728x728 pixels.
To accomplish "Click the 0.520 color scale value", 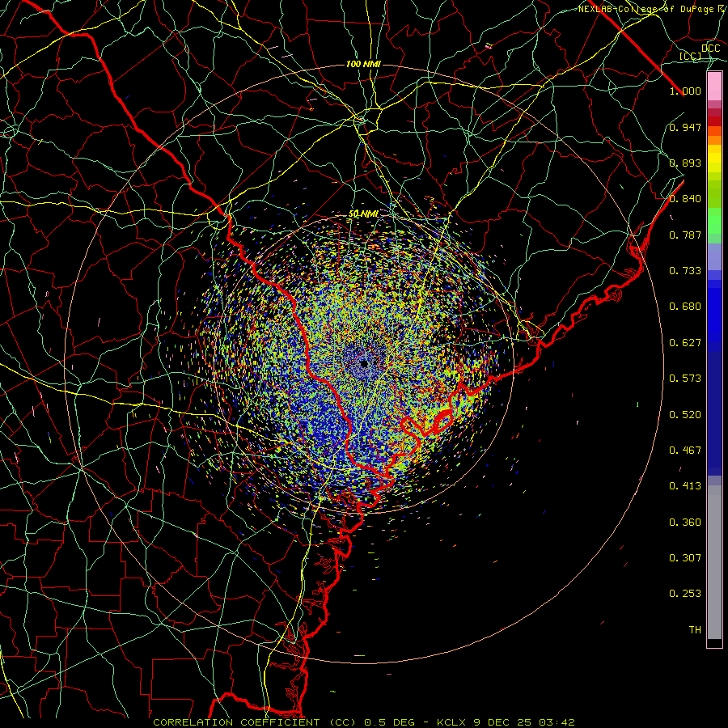I will pos(685,415).
